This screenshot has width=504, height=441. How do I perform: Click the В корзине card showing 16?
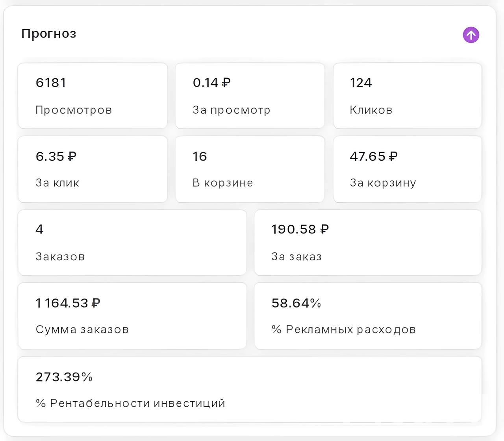click(x=250, y=169)
